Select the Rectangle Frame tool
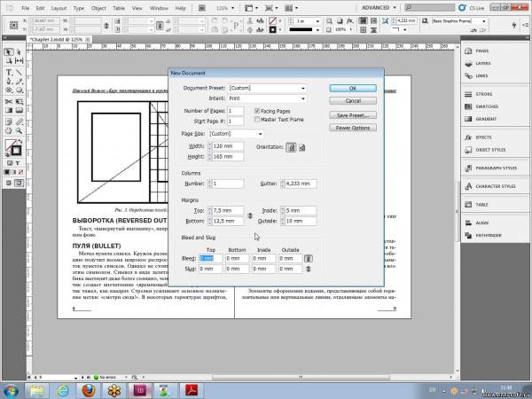The width and height of the screenshot is (532, 399). point(9,90)
